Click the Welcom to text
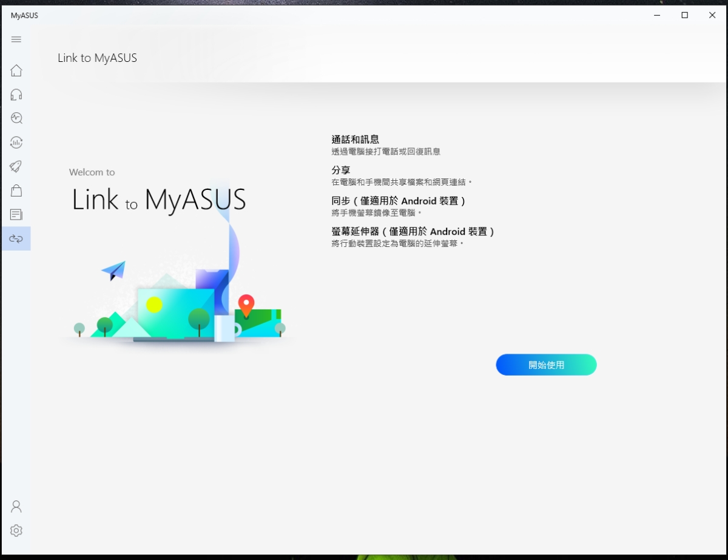Image resolution: width=728 pixels, height=560 pixels. click(x=92, y=172)
